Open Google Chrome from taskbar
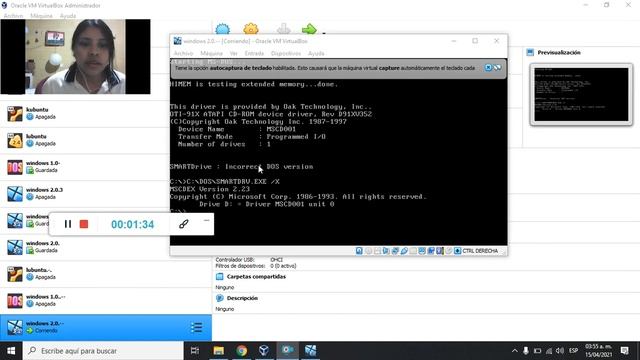 [242, 351]
